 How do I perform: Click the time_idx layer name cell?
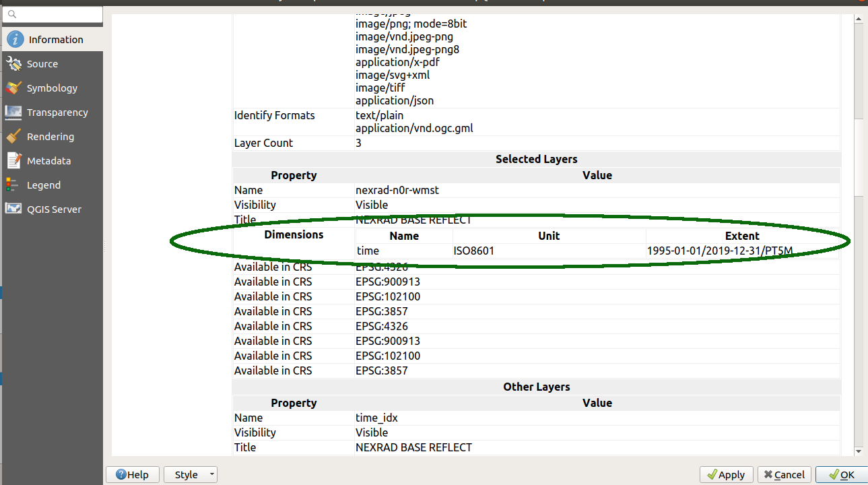[x=376, y=418]
